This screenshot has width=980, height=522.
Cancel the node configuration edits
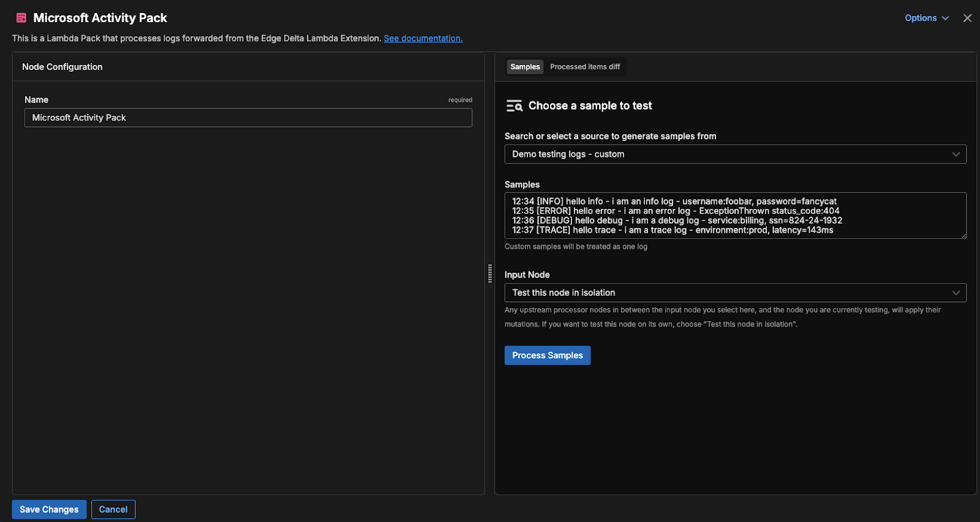coord(113,509)
